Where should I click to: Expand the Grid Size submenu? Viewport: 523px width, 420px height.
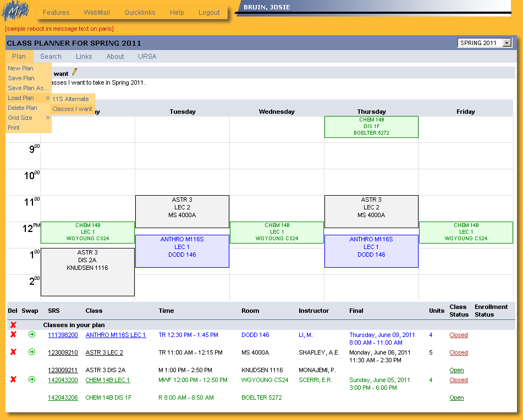click(x=29, y=118)
